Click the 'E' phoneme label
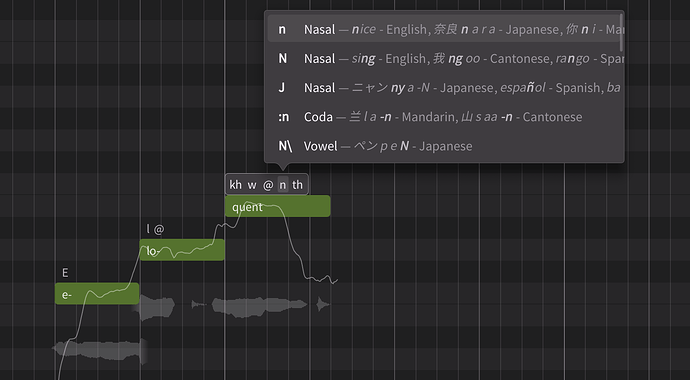690x380 pixels. pos(65,273)
